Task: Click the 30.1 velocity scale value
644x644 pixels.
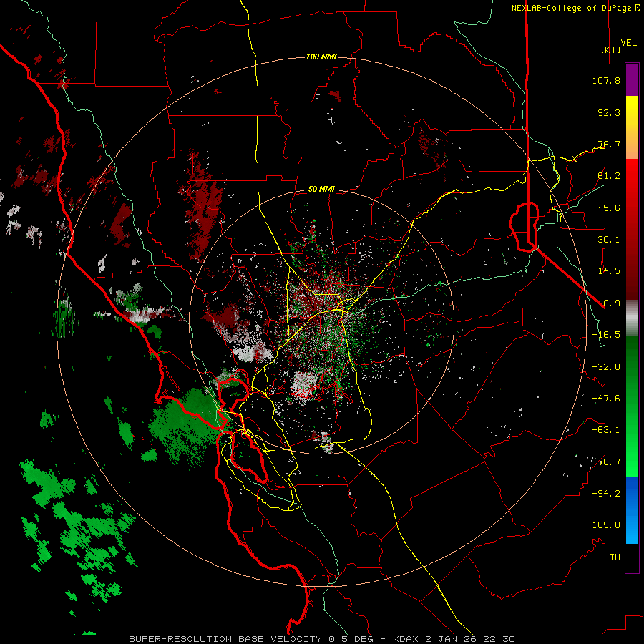Action: [609, 240]
